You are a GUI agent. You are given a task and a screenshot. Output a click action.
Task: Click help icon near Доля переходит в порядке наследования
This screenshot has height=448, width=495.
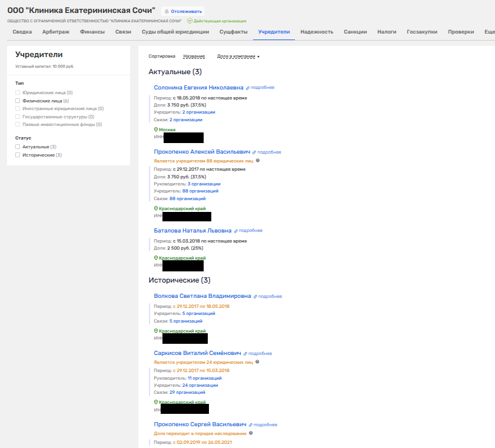click(251, 433)
